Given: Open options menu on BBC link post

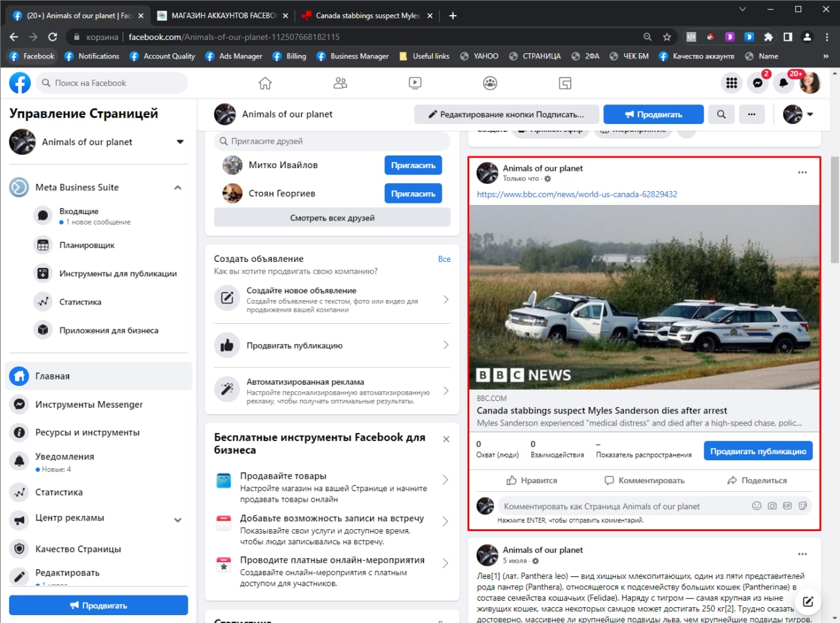Looking at the screenshot, I should tap(802, 173).
